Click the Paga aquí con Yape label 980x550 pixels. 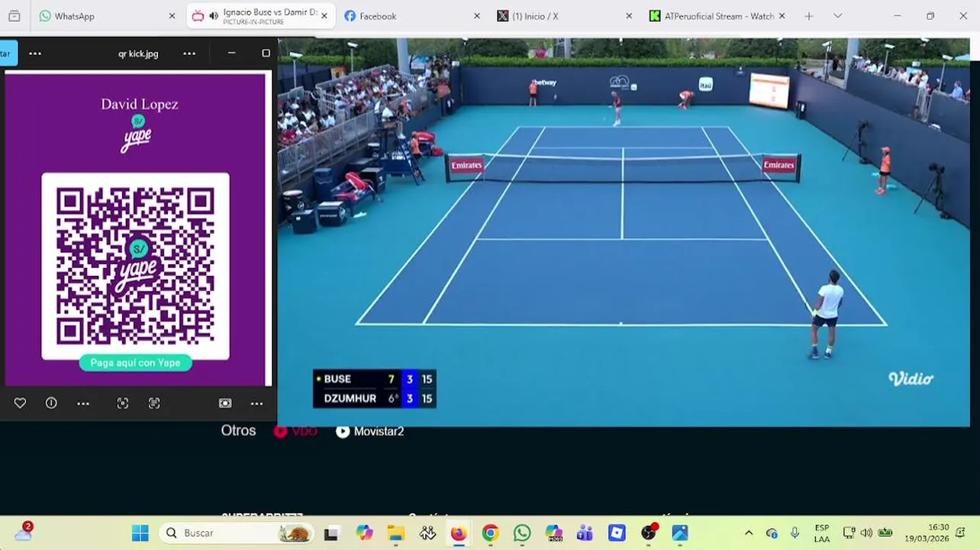click(x=135, y=363)
